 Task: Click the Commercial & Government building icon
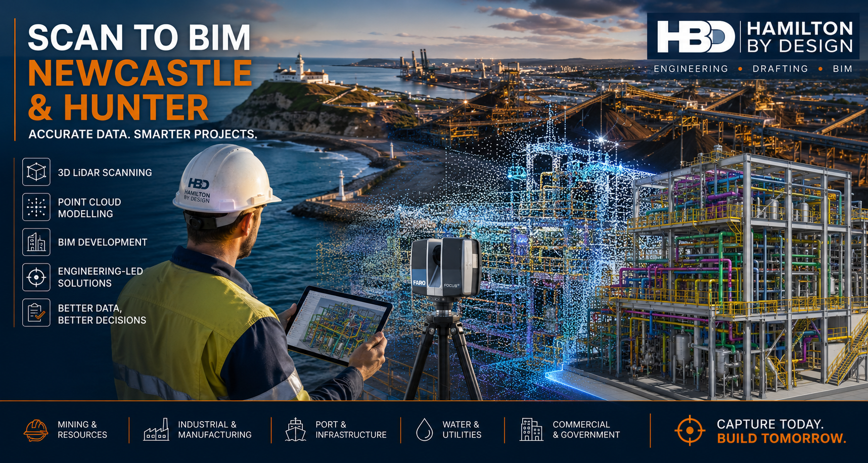(531, 430)
